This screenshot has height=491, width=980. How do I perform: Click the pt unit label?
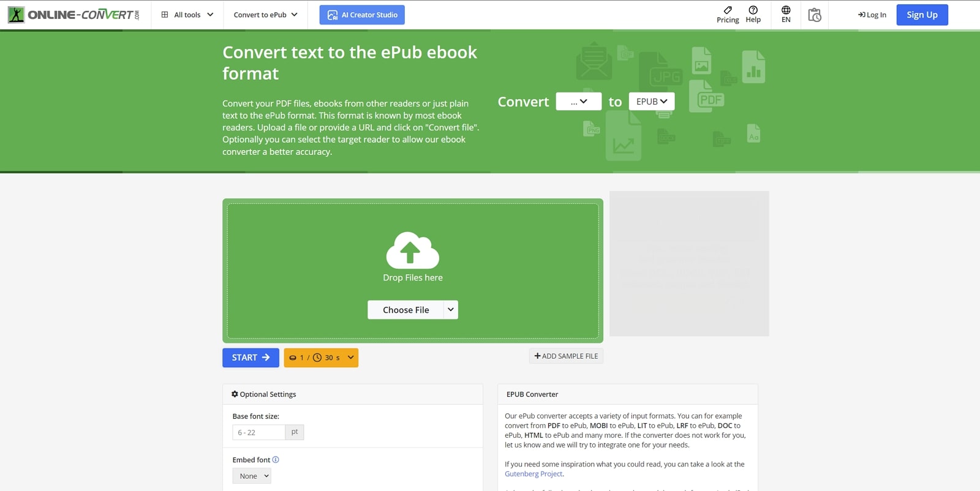tap(295, 432)
